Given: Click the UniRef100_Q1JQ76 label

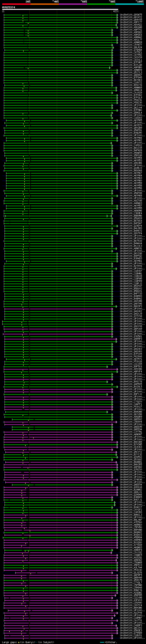Looking at the screenshot, I should pyautogui.click(x=131, y=572).
